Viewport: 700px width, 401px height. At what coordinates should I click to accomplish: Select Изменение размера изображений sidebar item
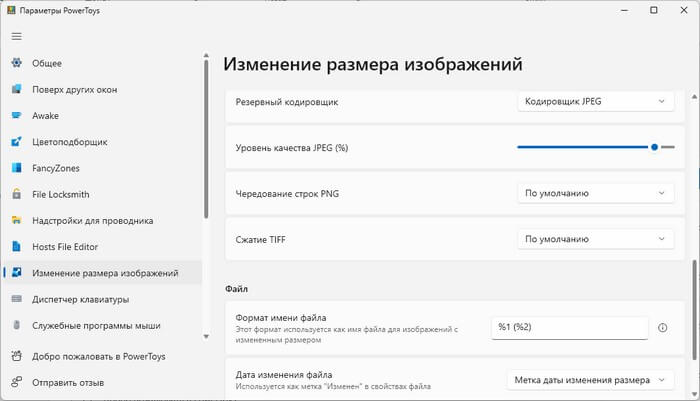(103, 273)
